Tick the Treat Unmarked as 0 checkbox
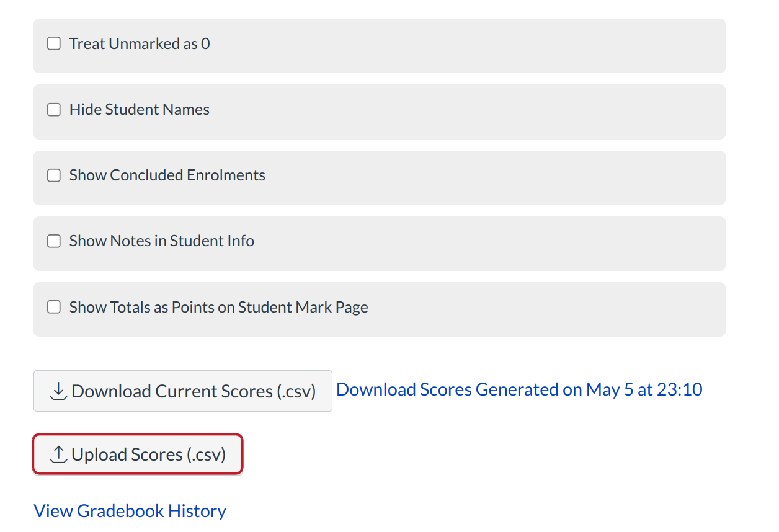Viewport: 779px width, 532px height. 54,44
